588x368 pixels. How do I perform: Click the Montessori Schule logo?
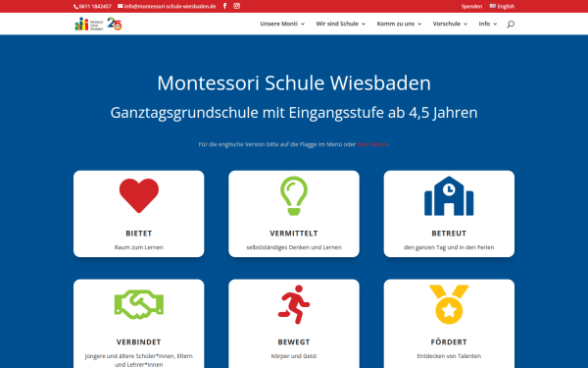click(89, 24)
